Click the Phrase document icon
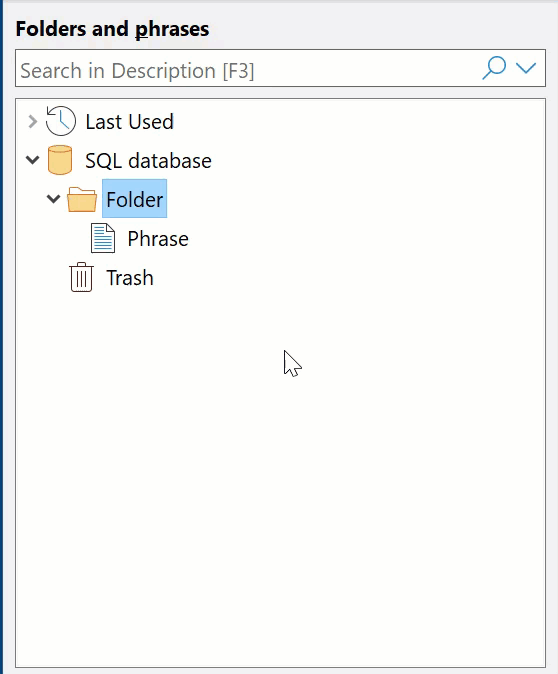This screenshot has width=558, height=674. [x=103, y=238]
